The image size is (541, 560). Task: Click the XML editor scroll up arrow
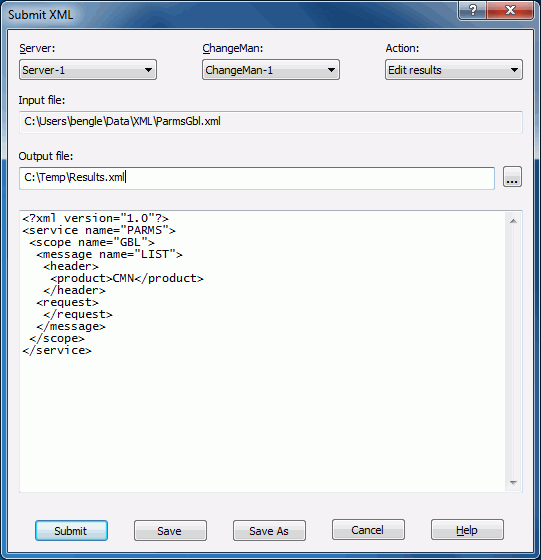click(x=514, y=221)
